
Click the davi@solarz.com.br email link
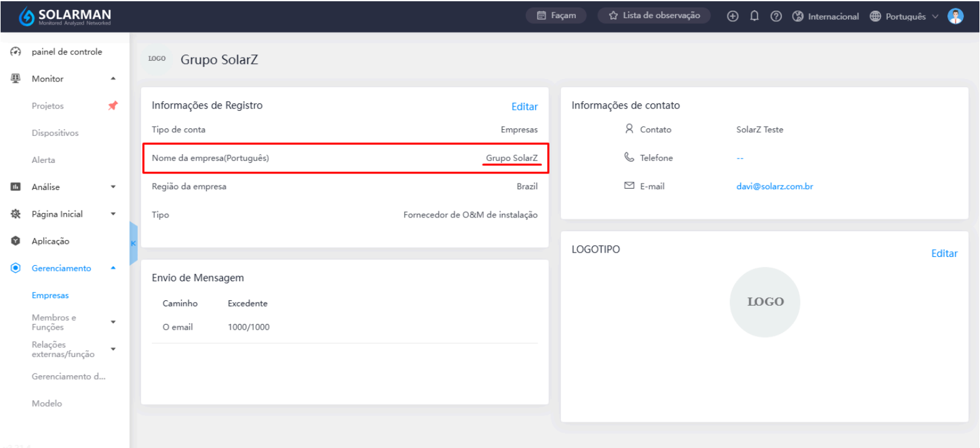(x=774, y=186)
